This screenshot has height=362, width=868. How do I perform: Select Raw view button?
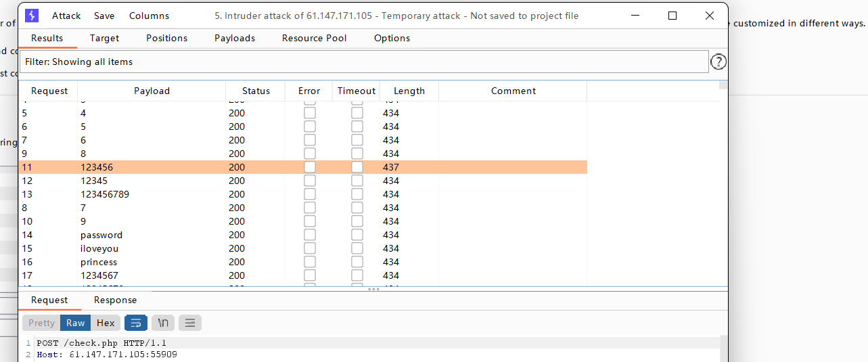coord(75,323)
